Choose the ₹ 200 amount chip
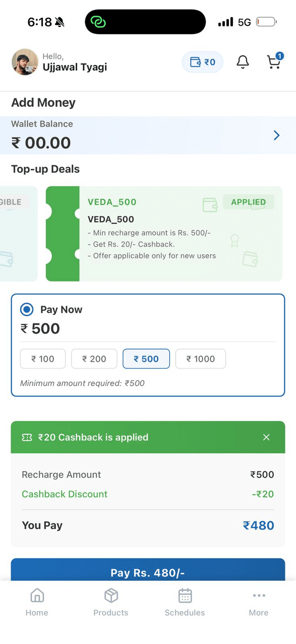The width and height of the screenshot is (296, 644). [94, 359]
